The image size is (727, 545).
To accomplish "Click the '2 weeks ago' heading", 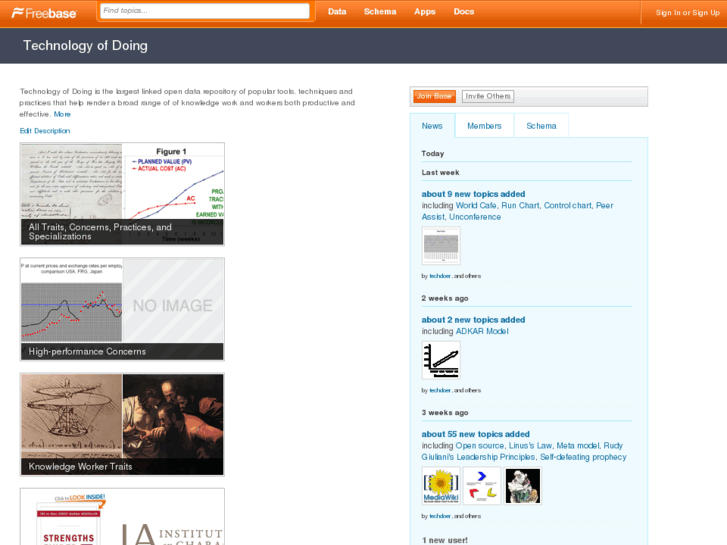I will [445, 298].
